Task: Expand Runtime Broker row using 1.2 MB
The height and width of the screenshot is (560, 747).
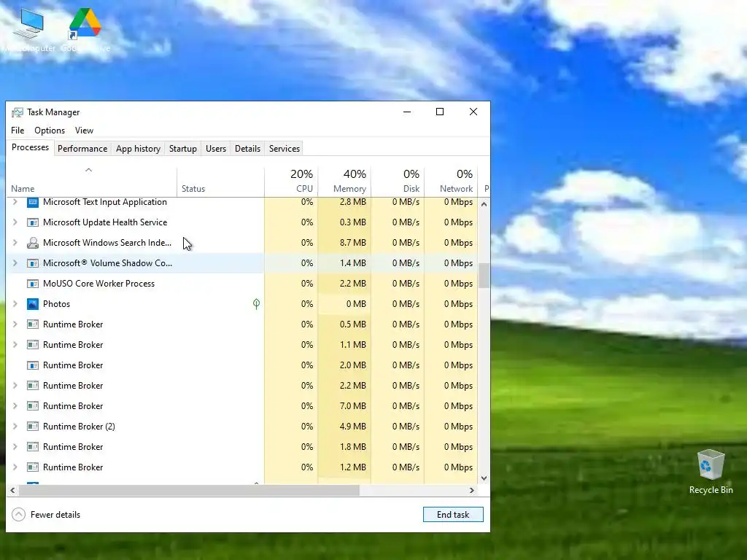Action: coord(15,467)
